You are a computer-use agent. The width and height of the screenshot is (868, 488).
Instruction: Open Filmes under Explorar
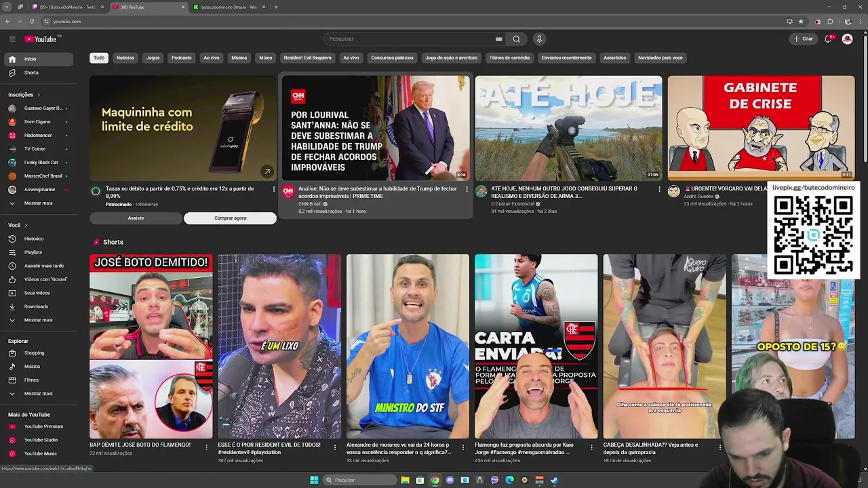pyautogui.click(x=40, y=380)
